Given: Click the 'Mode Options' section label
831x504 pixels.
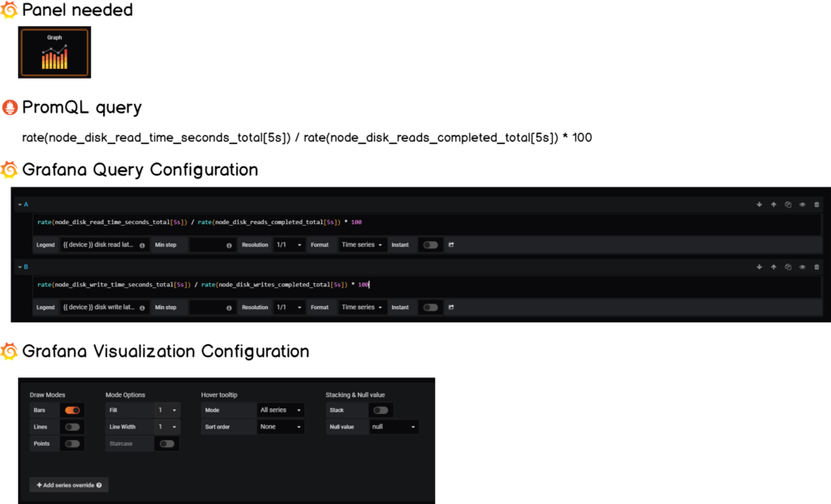Looking at the screenshot, I should (x=125, y=394).
